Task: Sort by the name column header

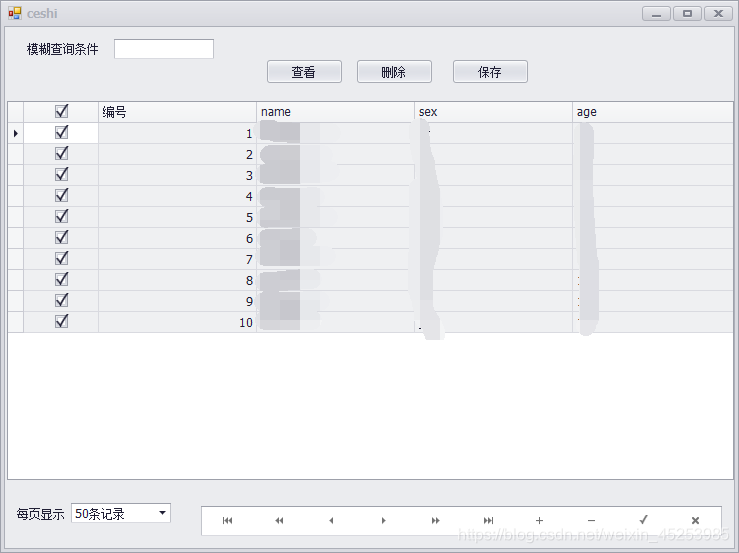Action: click(336, 112)
